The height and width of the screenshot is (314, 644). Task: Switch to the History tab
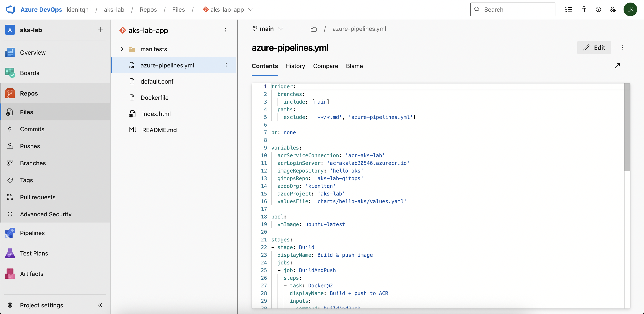295,66
